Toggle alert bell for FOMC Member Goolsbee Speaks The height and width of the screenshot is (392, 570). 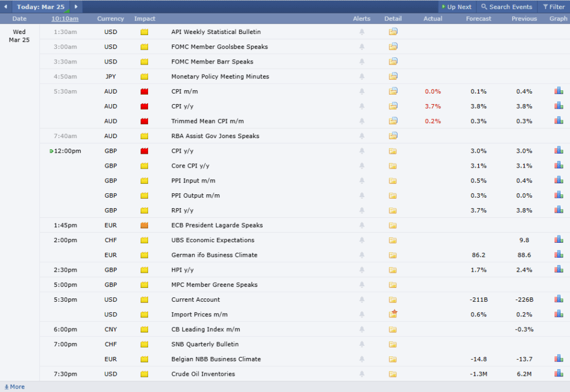pos(362,47)
